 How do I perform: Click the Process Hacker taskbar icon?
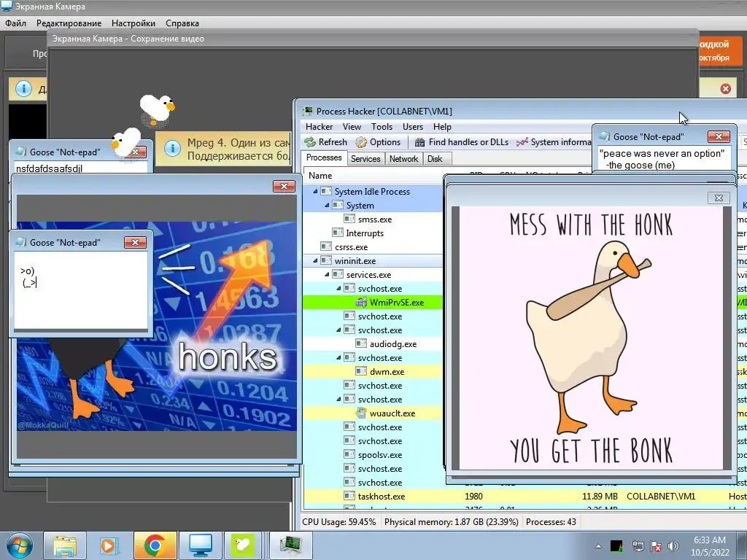(x=291, y=545)
